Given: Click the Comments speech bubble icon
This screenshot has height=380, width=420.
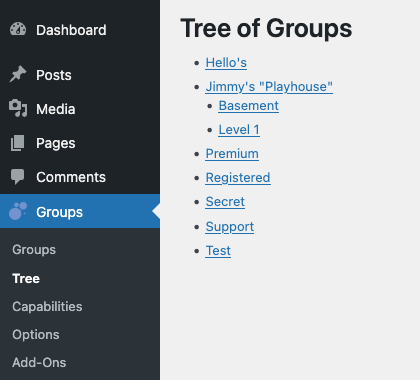Looking at the screenshot, I should click(x=18, y=177).
